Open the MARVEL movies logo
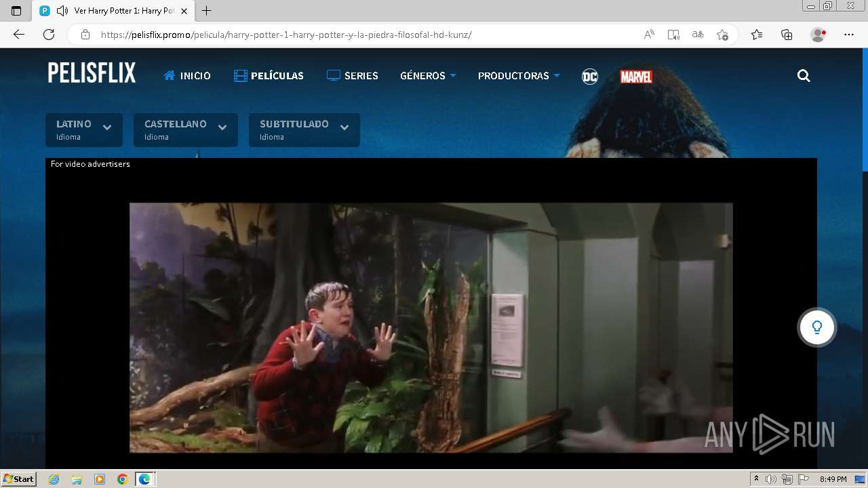 pyautogui.click(x=636, y=77)
